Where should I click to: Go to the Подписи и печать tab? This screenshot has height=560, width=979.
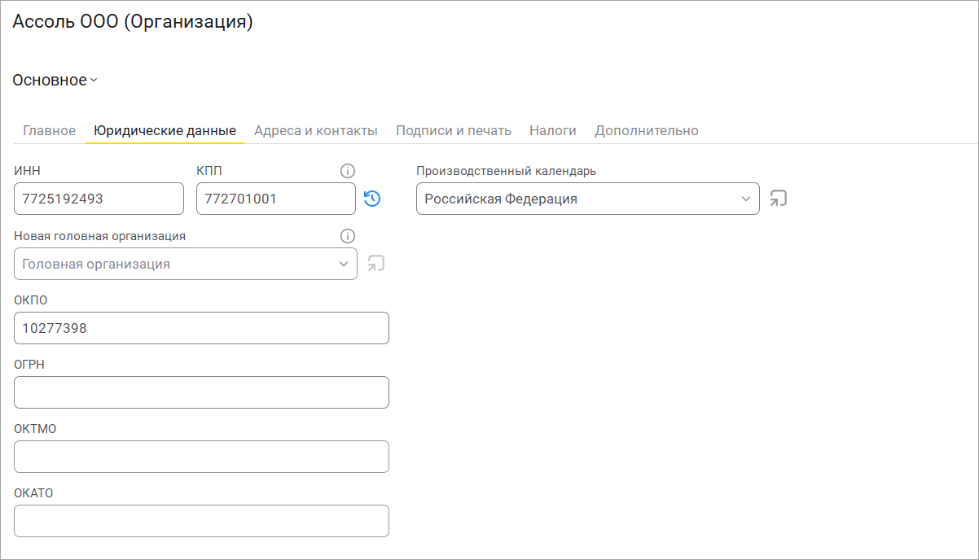454,130
